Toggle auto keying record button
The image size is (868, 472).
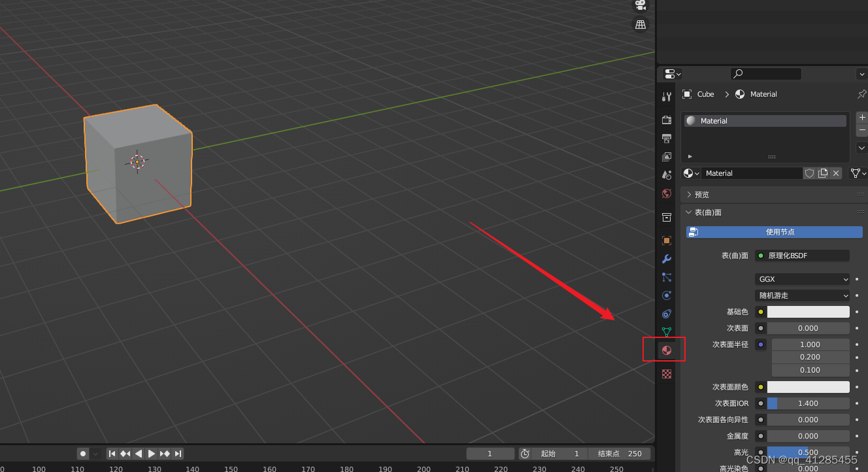[83, 453]
